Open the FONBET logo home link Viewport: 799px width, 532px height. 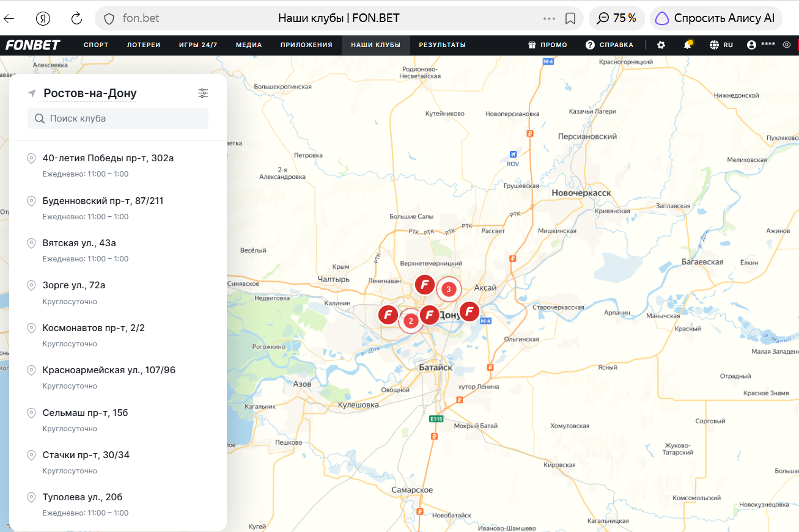click(33, 45)
